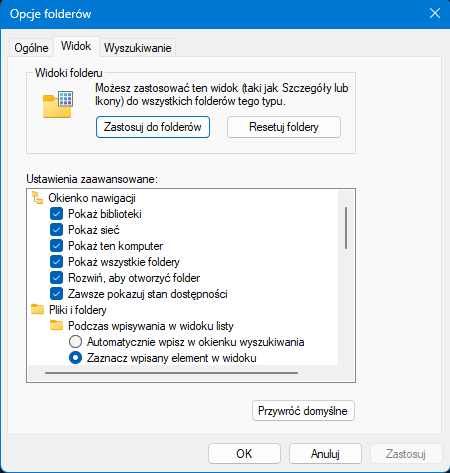Click Przywróć domyślne button
This screenshot has height=473, width=450.
pyautogui.click(x=303, y=411)
